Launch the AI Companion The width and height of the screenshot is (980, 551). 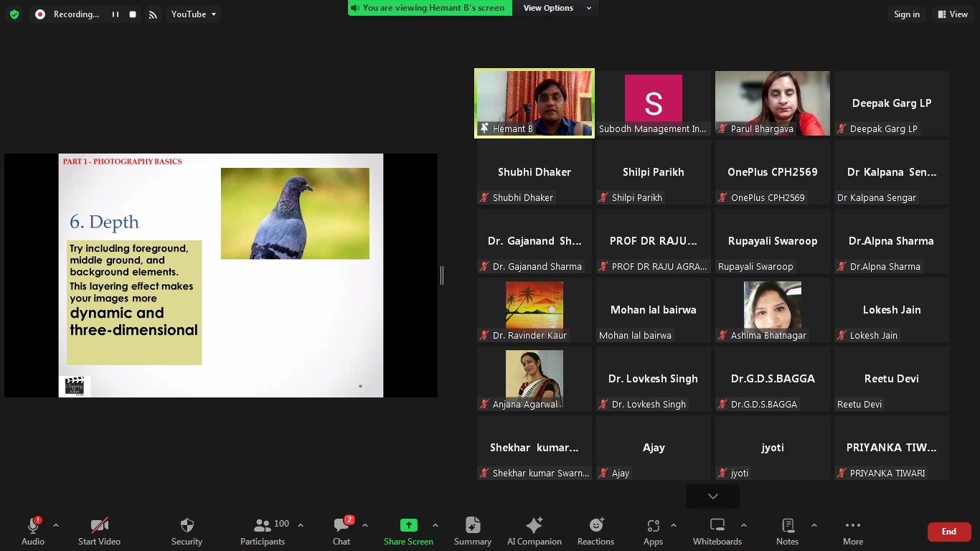click(x=534, y=531)
